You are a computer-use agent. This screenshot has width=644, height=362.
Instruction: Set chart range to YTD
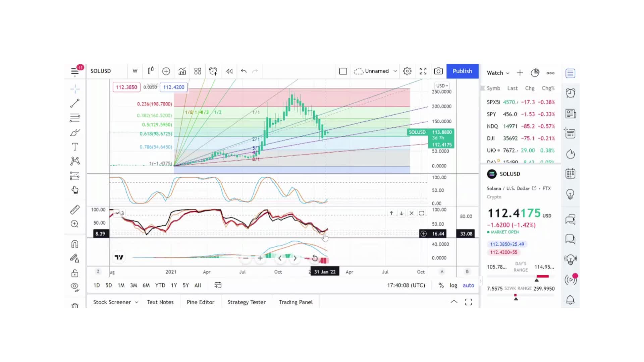160,285
